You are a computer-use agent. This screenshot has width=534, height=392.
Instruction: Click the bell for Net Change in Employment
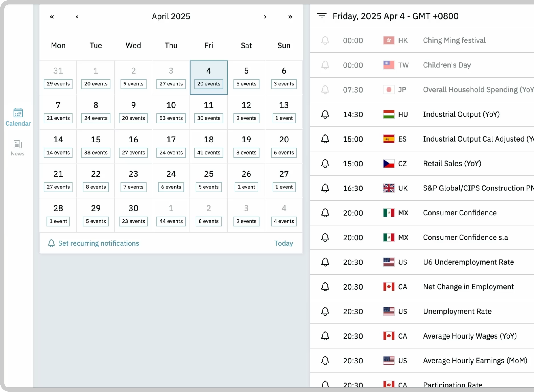click(x=325, y=287)
